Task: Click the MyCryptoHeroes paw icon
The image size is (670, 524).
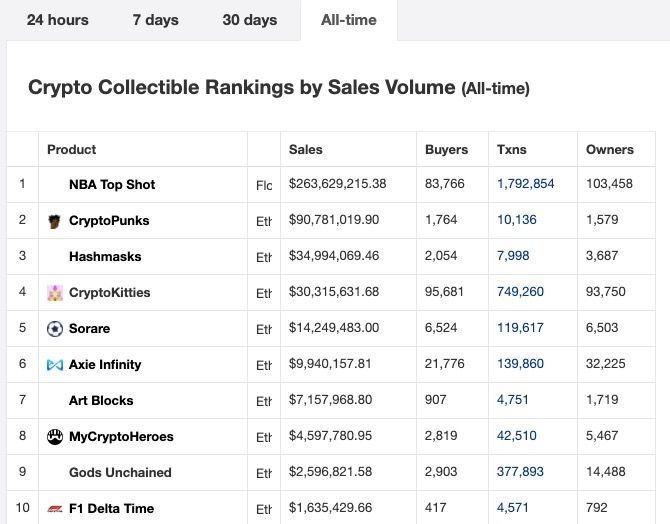Action: click(55, 437)
